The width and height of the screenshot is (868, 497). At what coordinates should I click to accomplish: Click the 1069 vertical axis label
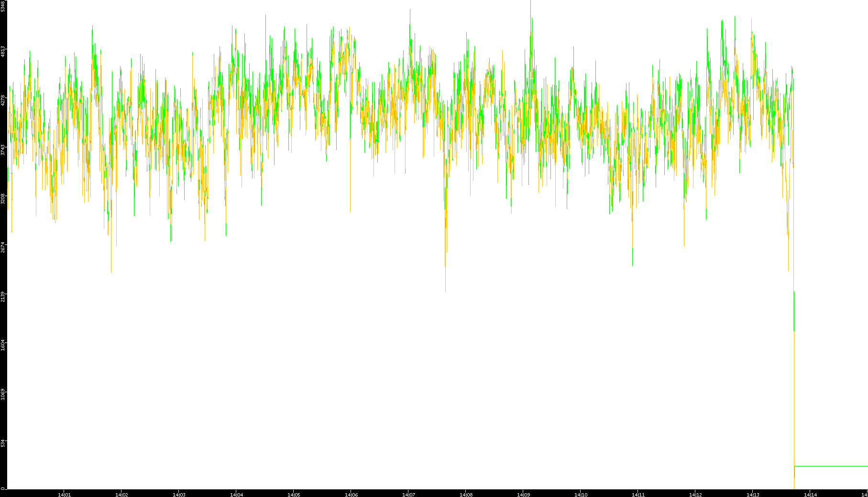coord(3,395)
